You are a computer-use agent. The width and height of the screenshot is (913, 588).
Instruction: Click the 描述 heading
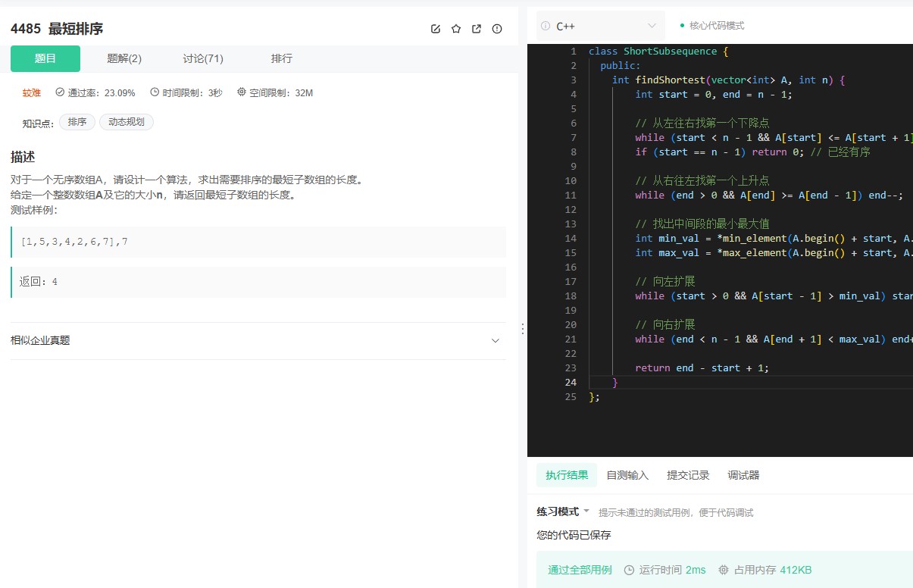23,158
